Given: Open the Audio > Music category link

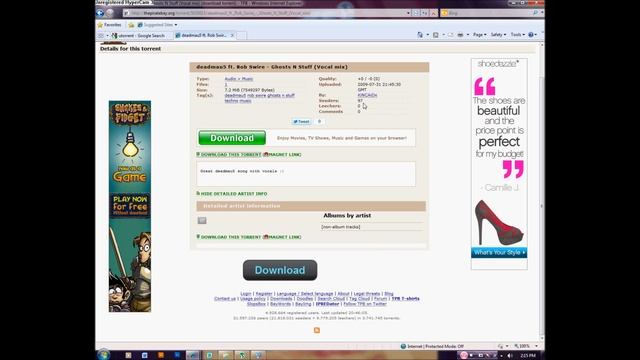Looking at the screenshot, I should [x=239, y=79].
